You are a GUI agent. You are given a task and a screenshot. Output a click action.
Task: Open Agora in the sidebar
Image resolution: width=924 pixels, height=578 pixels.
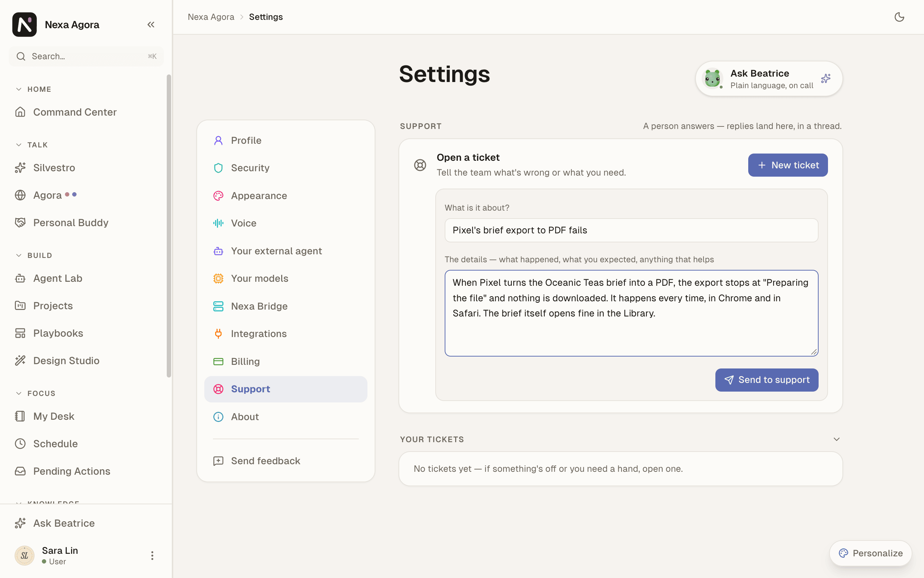(x=86, y=195)
